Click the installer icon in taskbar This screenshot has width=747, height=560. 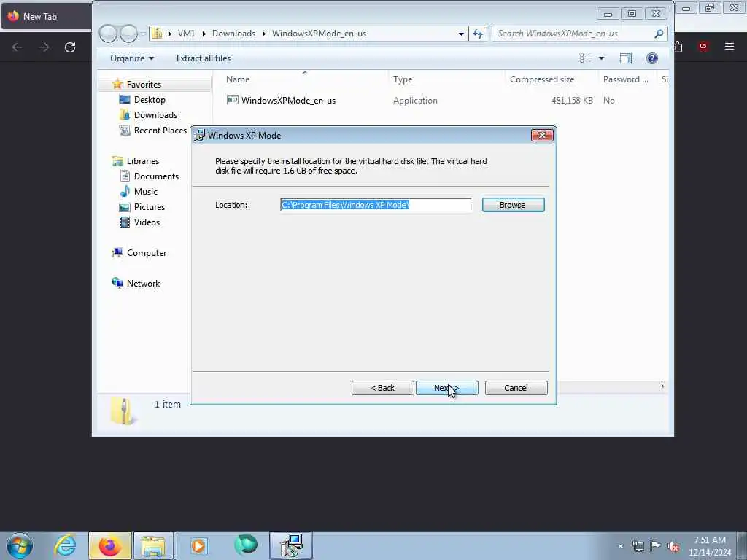[x=291, y=545]
